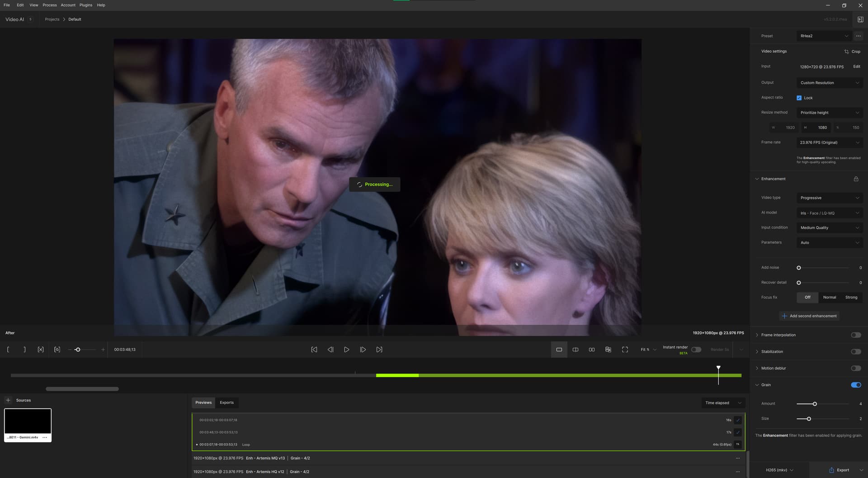Uncheck the Aspect ratio Lock checkbox
This screenshot has width=868, height=478.
pos(799,98)
